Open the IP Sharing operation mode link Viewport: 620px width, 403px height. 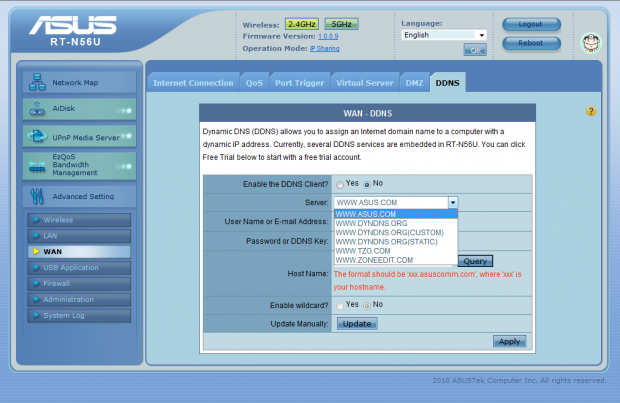point(325,49)
